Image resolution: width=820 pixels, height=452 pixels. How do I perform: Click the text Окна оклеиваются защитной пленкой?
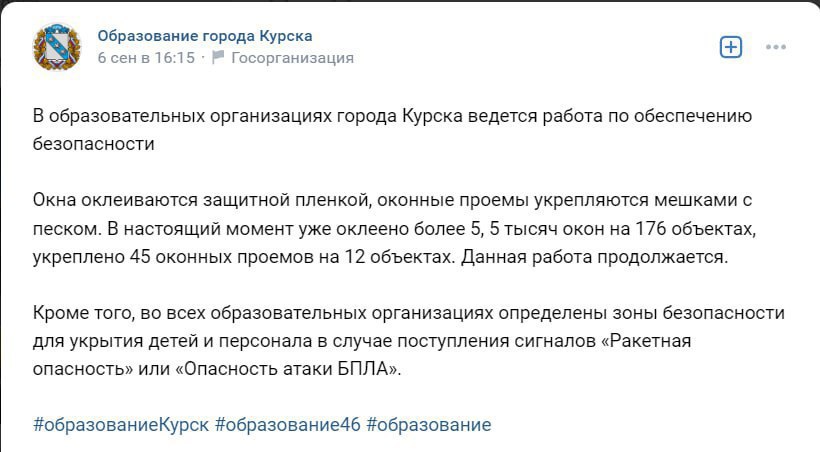[202, 200]
